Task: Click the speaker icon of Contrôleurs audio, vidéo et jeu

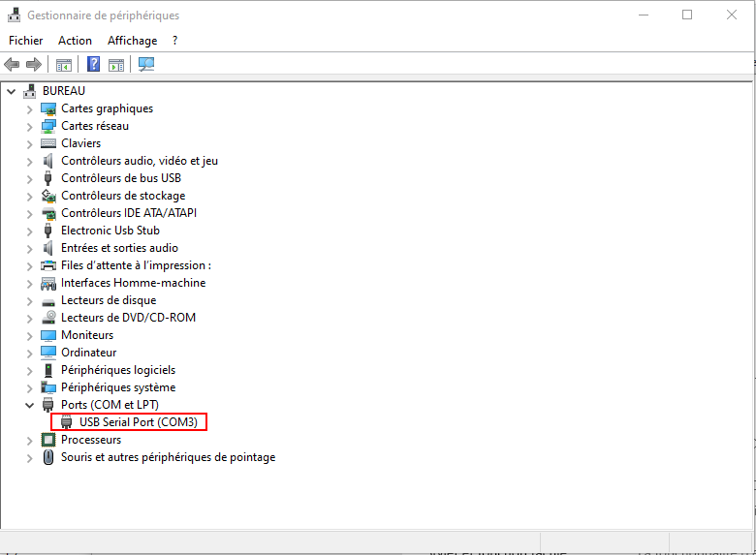Action: 48,161
